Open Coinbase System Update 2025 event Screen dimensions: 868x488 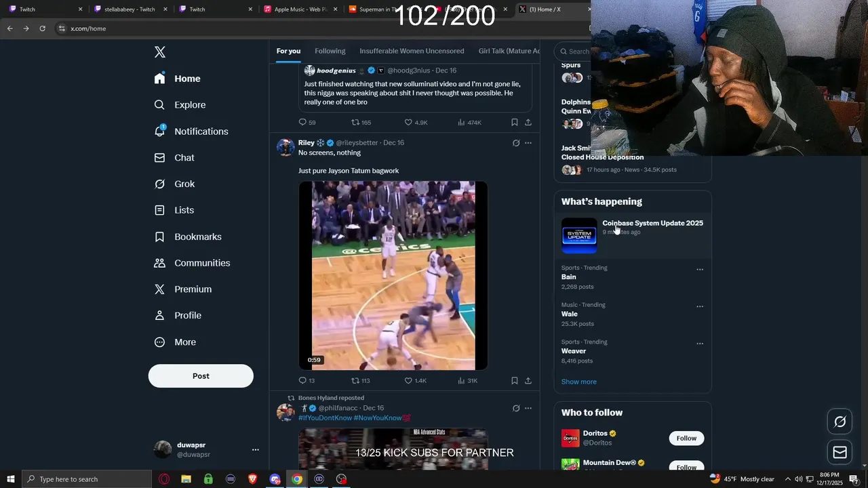point(633,235)
